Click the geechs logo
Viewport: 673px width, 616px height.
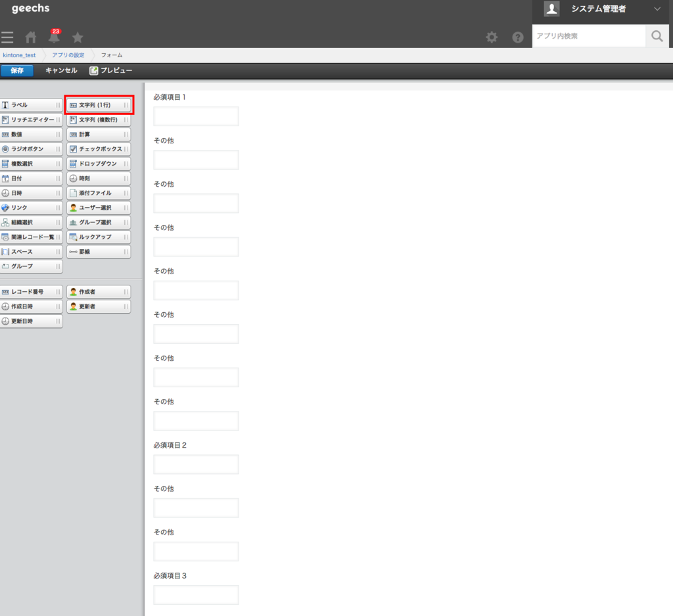coord(30,8)
